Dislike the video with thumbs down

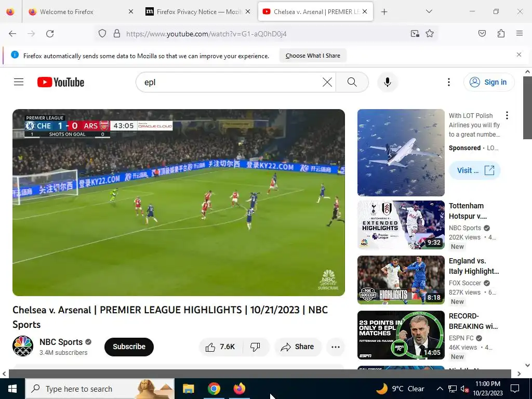coord(256,347)
